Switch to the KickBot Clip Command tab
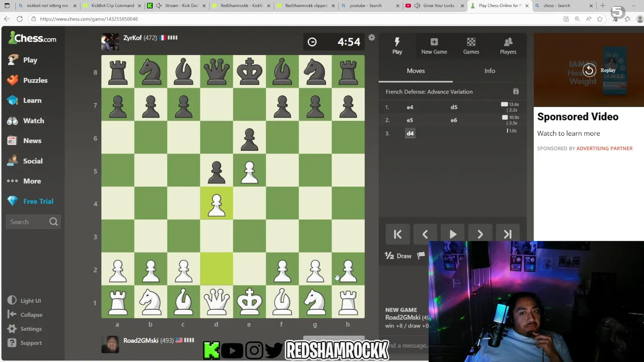The height and width of the screenshot is (362, 644). tap(113, 6)
